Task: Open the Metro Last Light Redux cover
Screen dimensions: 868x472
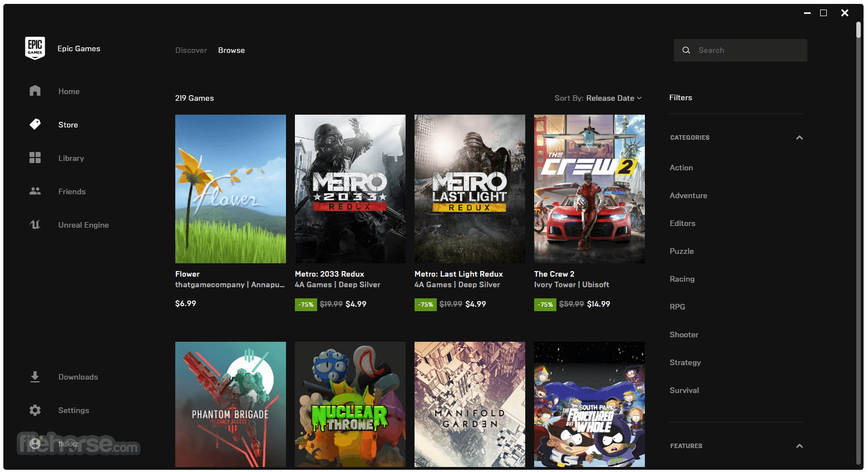Action: [470, 189]
